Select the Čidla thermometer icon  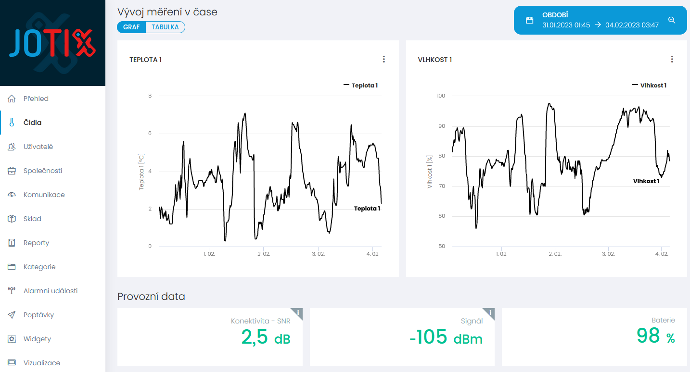pyautogui.click(x=12, y=122)
